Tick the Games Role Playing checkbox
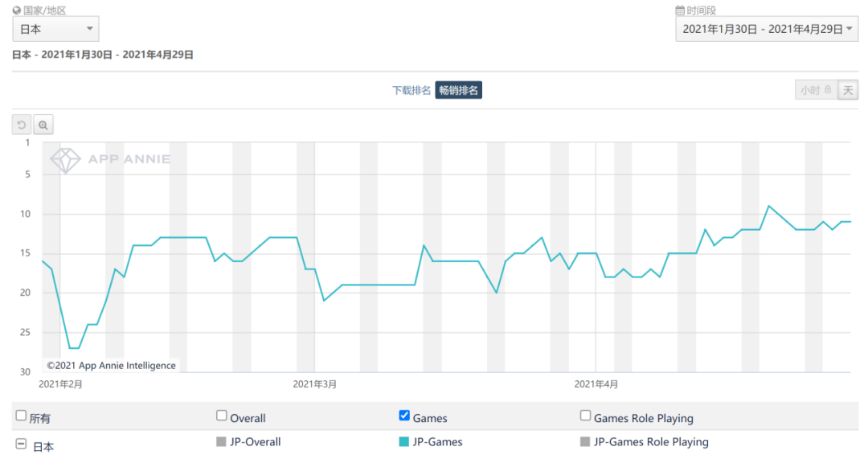The width and height of the screenshot is (868, 455). (x=586, y=416)
